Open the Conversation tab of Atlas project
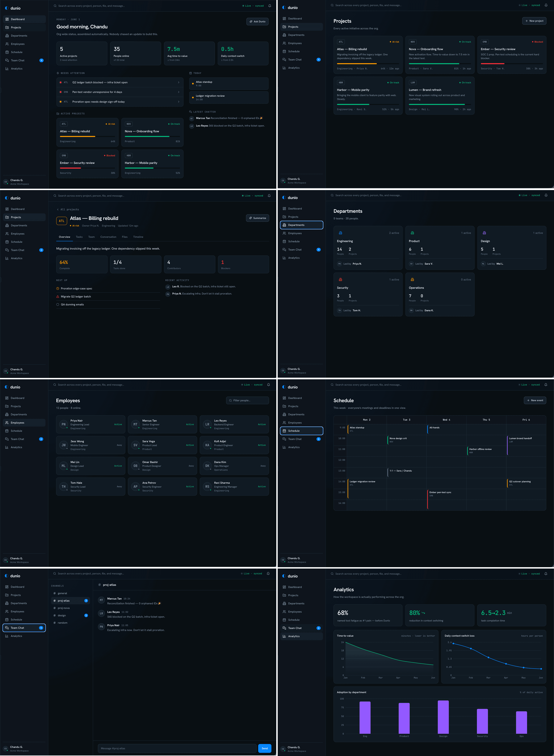This screenshot has width=554, height=756. click(x=108, y=237)
